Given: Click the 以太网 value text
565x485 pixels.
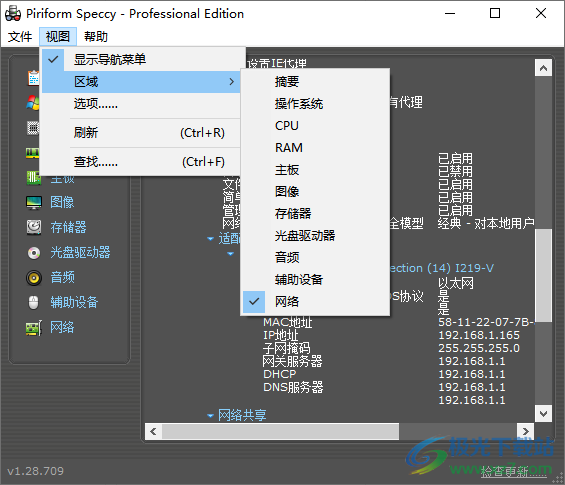Looking at the screenshot, I should tap(456, 283).
